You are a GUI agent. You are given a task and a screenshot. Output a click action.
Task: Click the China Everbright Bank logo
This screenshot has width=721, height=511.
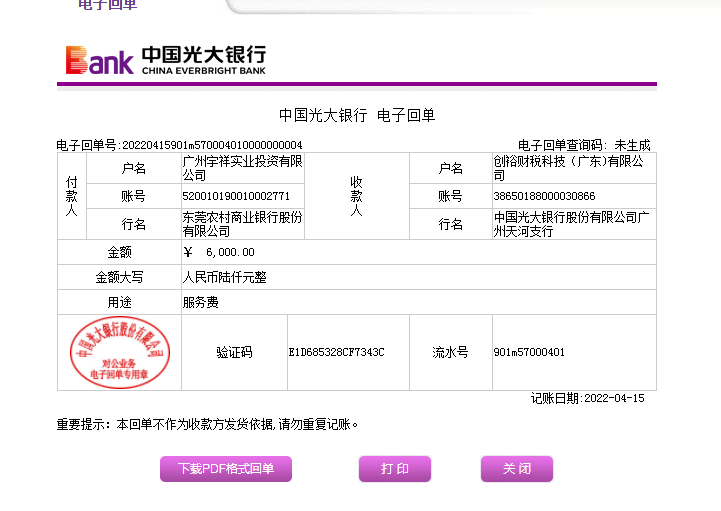point(165,60)
